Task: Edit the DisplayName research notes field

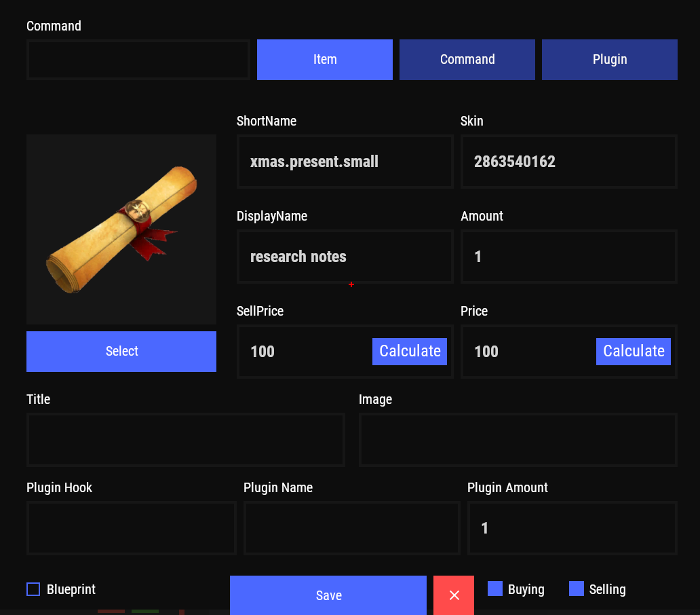Action: point(345,257)
